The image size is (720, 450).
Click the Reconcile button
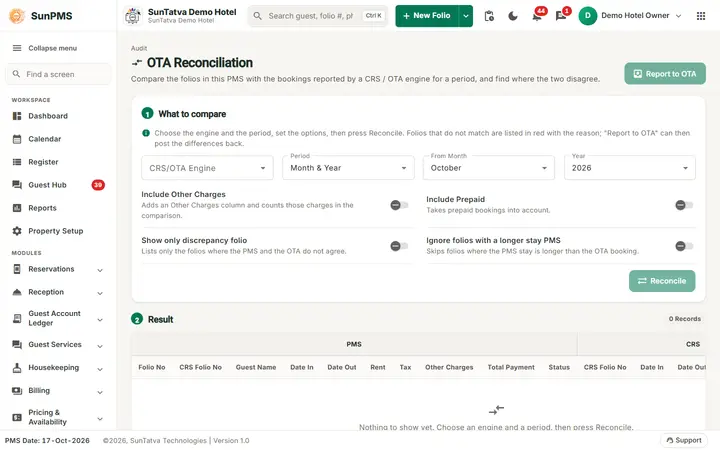tap(662, 281)
